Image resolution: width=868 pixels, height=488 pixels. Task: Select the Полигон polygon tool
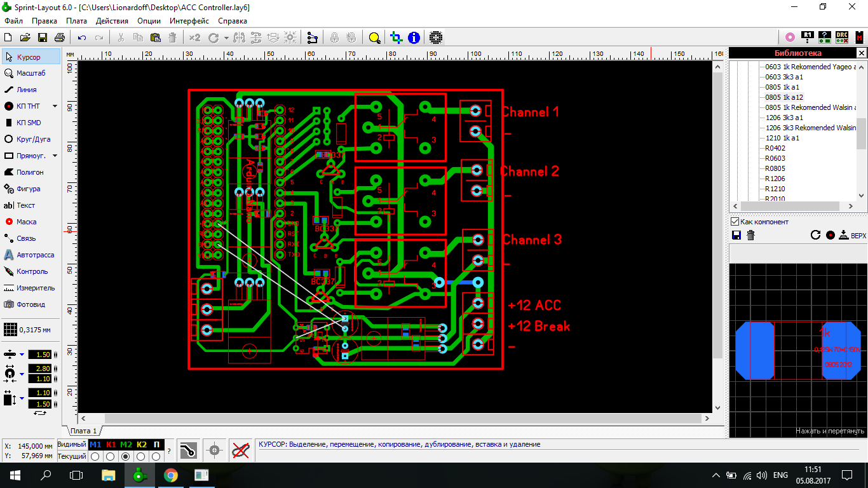click(29, 172)
